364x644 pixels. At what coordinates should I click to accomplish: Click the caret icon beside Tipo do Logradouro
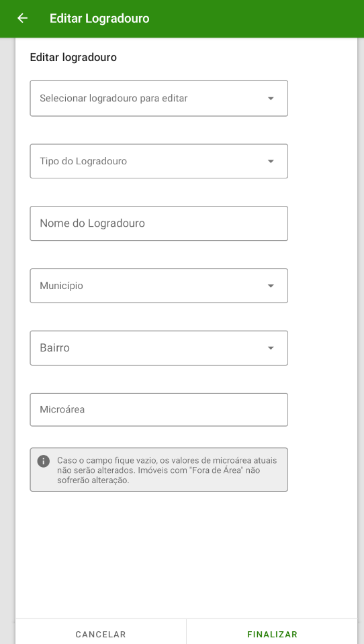point(271,162)
